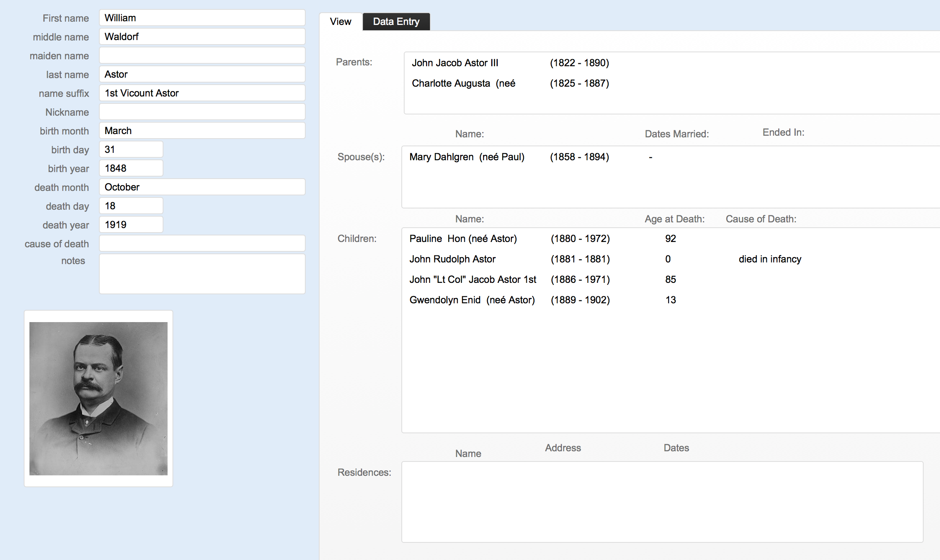Viewport: 940px width, 560px height.
Task: Click inside the notes text area
Action: (202, 274)
